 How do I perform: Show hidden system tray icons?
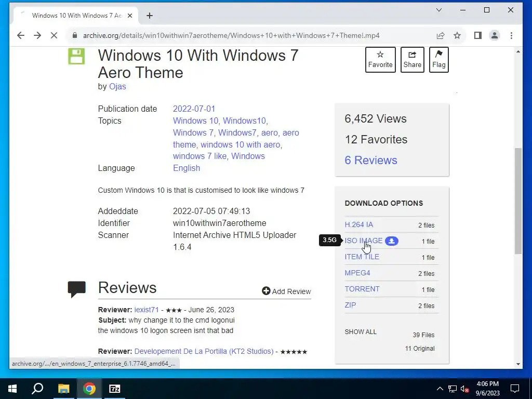[440, 389]
